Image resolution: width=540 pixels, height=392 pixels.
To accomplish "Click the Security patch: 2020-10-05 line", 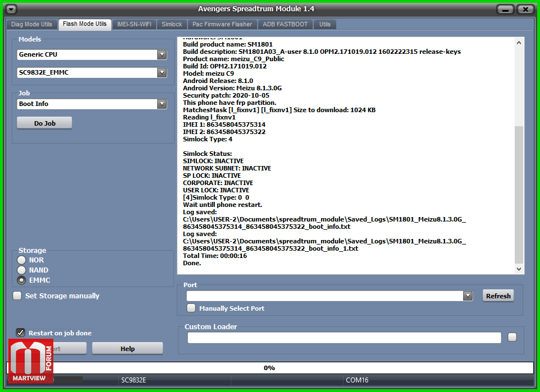I will (226, 95).
